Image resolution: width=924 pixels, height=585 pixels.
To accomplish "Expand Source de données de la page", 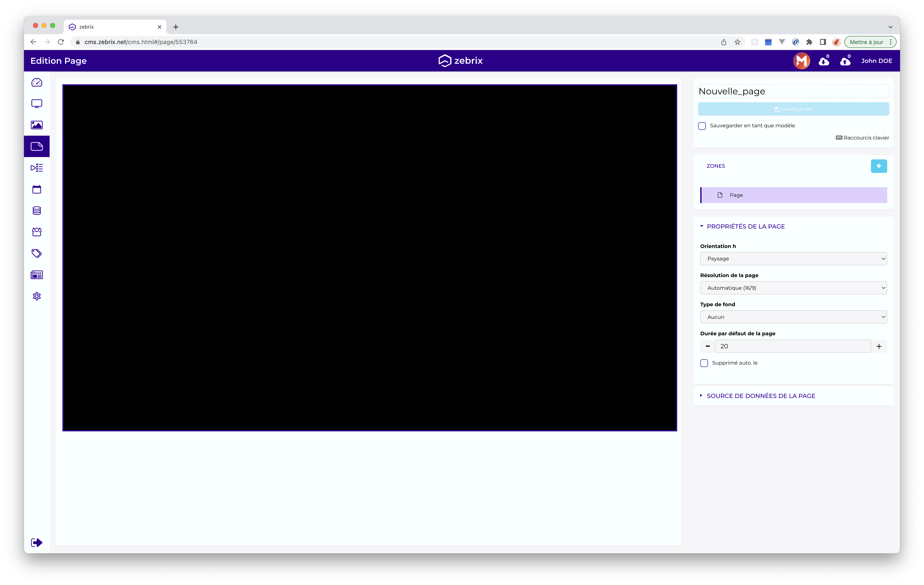I will [x=761, y=396].
